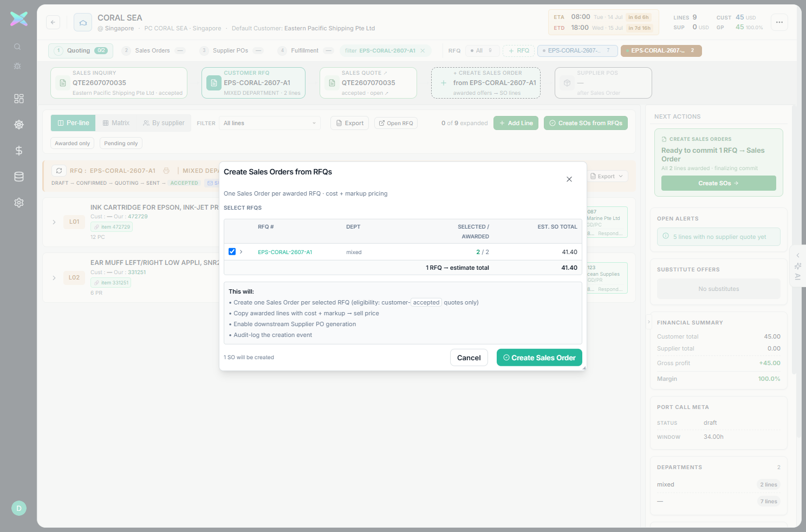Switch to Matrix view
This screenshot has width=806, height=532.
tap(116, 123)
